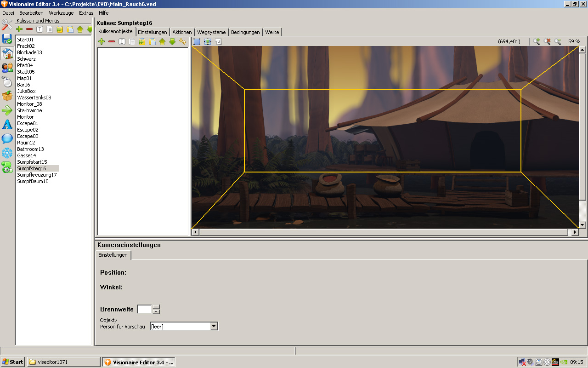Copy the scene with the copy icon in Kulissen und Menüs

50,29
